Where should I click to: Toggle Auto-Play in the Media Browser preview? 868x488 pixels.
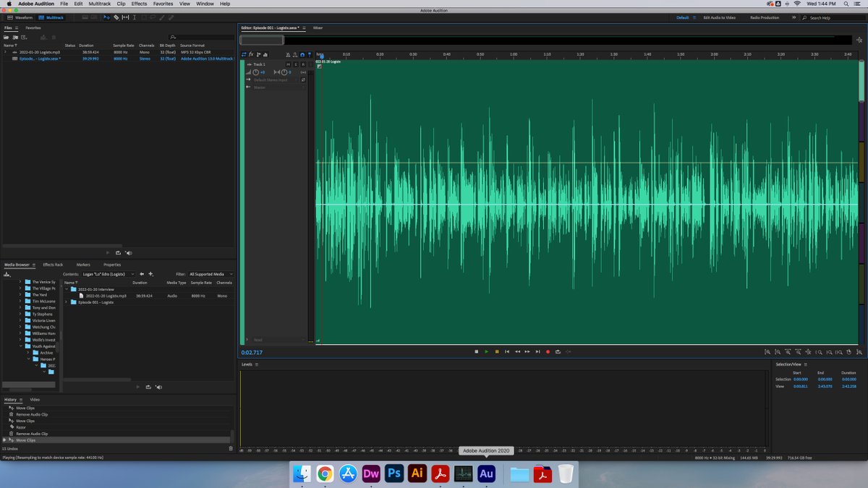tap(158, 387)
